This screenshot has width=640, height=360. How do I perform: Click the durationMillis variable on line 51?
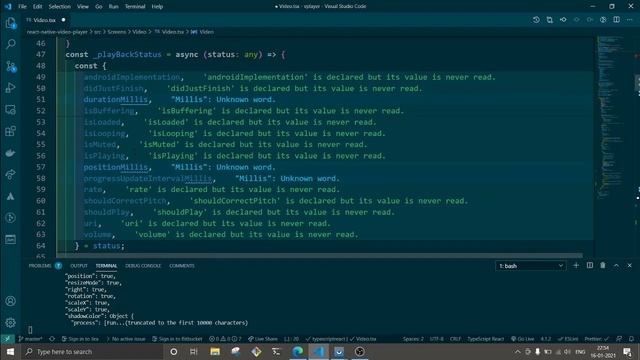click(x=116, y=100)
